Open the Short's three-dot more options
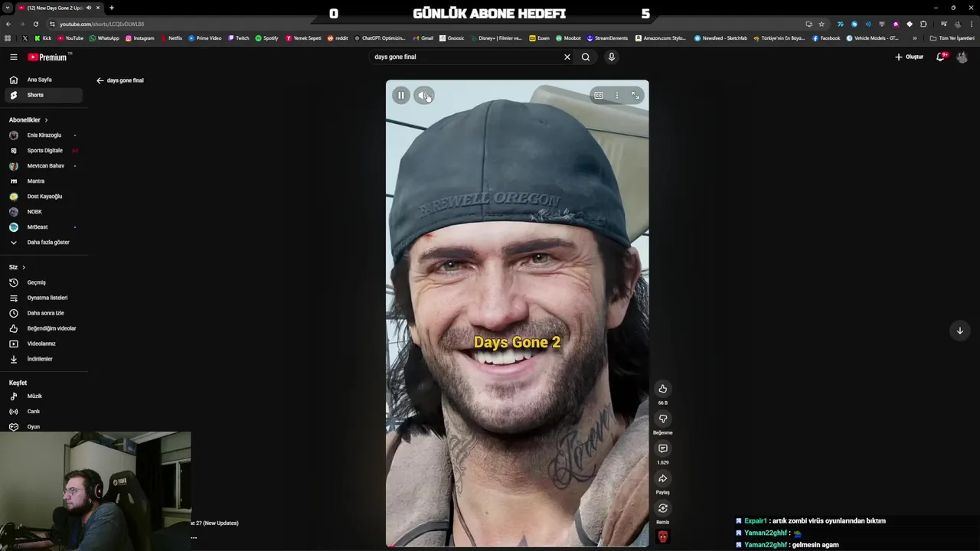The height and width of the screenshot is (551, 980). [x=617, y=95]
